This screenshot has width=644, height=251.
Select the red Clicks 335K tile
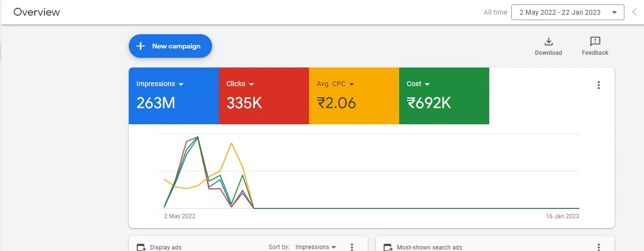264,96
